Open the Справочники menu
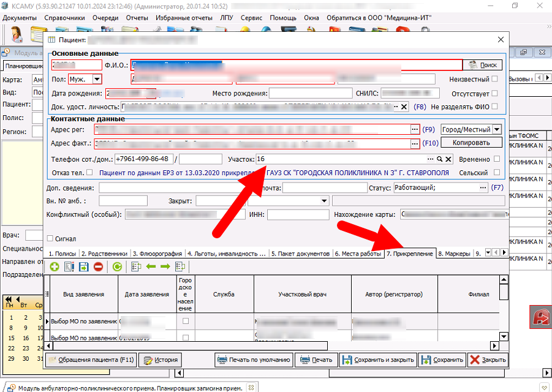This screenshot has width=552, height=392. pyautogui.click(x=64, y=18)
